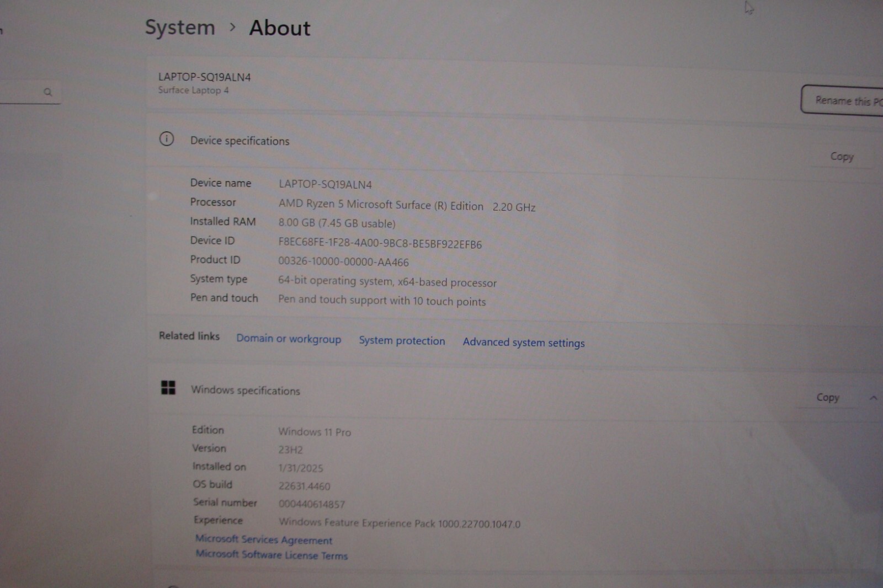This screenshot has width=883, height=588.
Task: Collapse the Windows specifications section chevron
Action: 874,398
